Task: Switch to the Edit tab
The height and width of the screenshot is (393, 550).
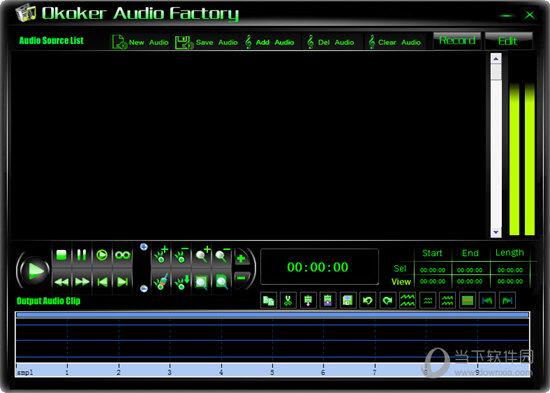Action: click(x=508, y=41)
